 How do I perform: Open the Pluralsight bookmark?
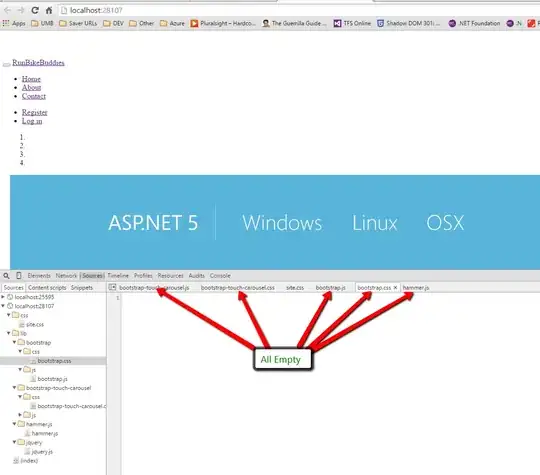click(x=223, y=23)
